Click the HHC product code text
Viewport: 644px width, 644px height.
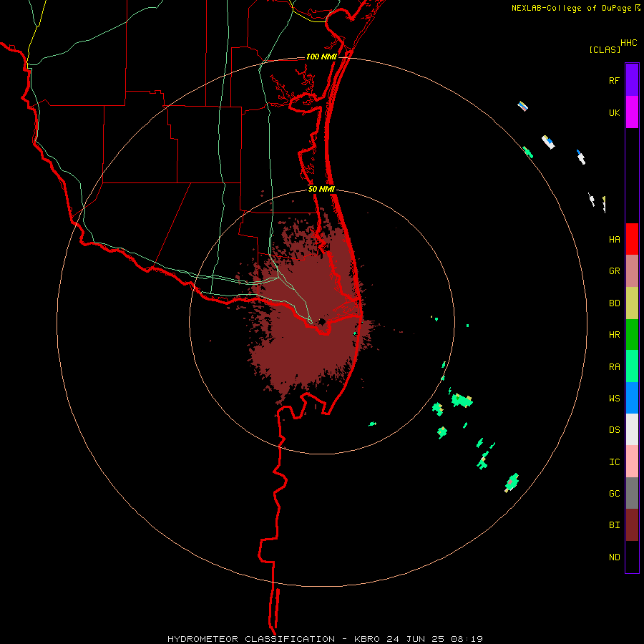[x=628, y=43]
